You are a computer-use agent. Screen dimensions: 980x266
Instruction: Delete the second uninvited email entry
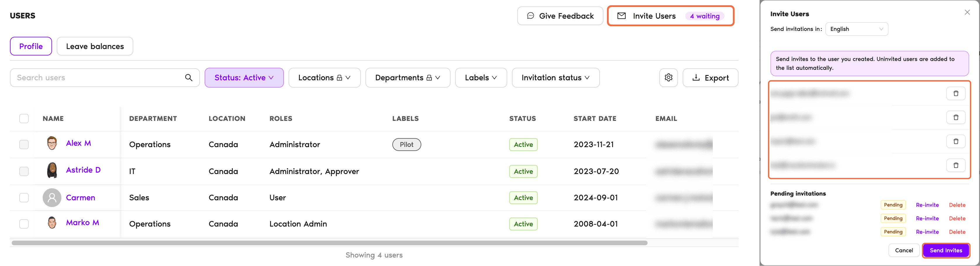click(956, 117)
